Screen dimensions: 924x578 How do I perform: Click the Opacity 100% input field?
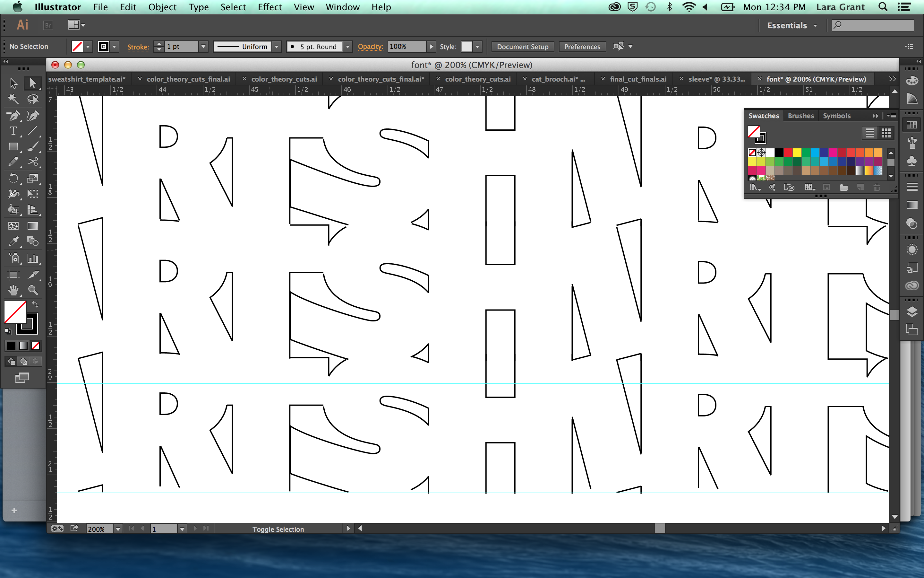(407, 47)
